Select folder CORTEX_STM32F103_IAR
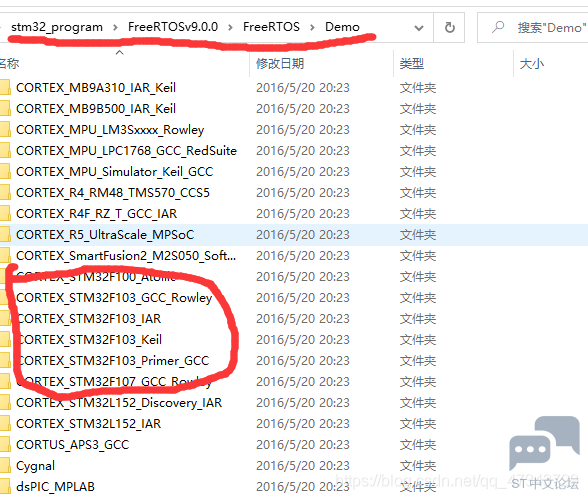The image size is (588, 499). point(88,319)
